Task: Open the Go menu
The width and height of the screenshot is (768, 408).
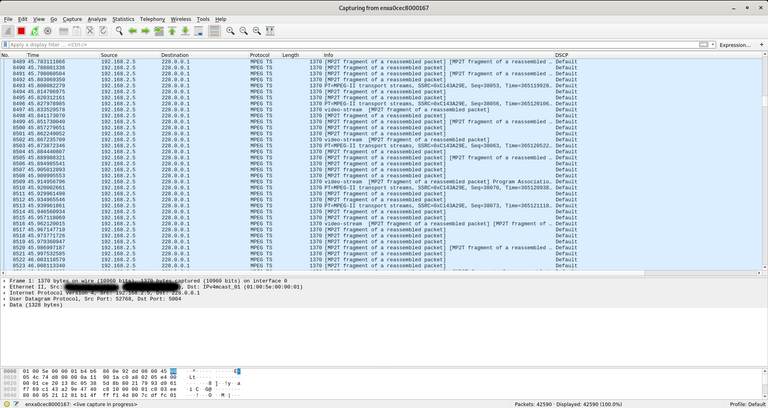Action: 53,19
